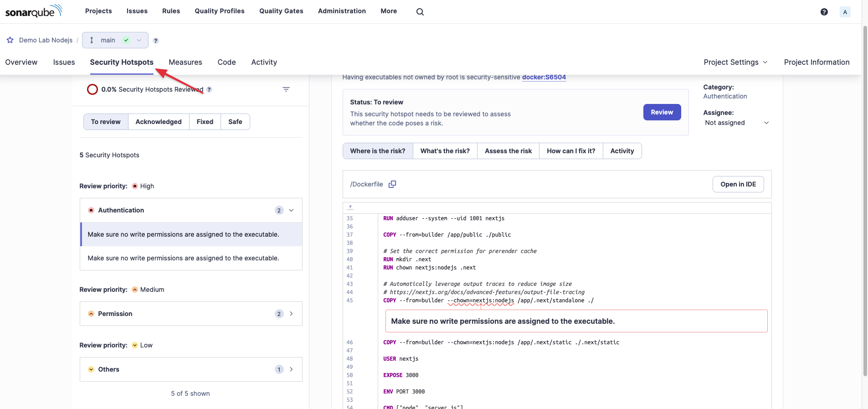Screen dimensions: 868x409
Task: Click the user avatar icon 'A'
Action: pos(845,12)
